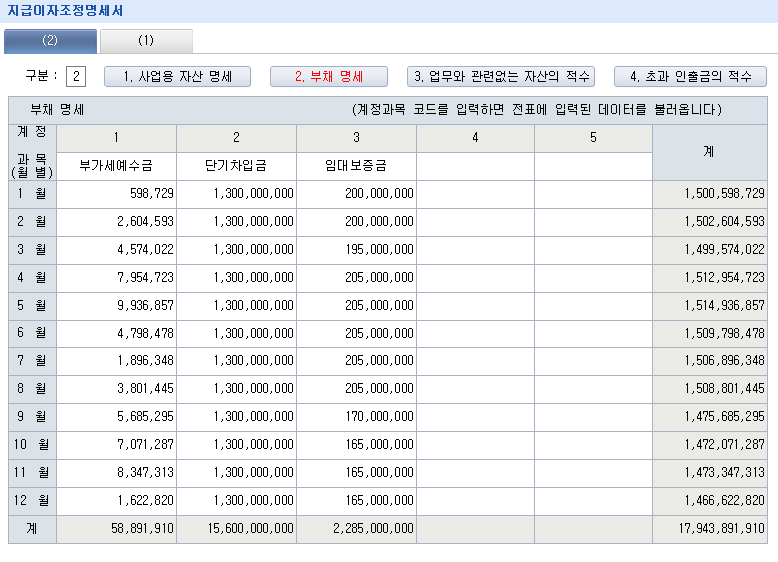Select empty account name cell in column 5
This screenshot has width=778, height=562.
593,166
